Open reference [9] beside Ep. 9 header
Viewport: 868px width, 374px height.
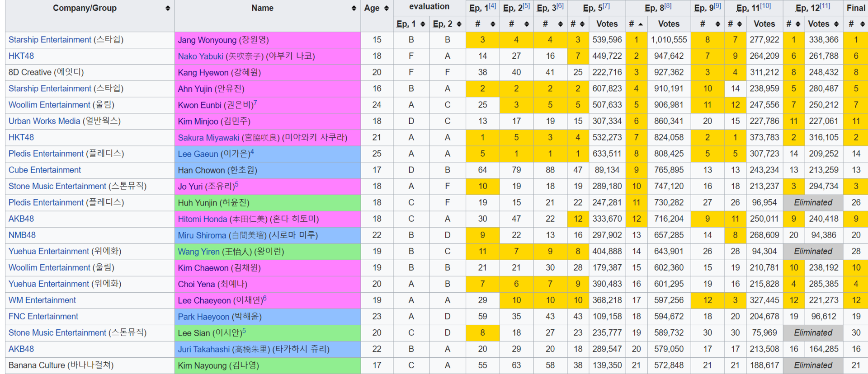[717, 6]
